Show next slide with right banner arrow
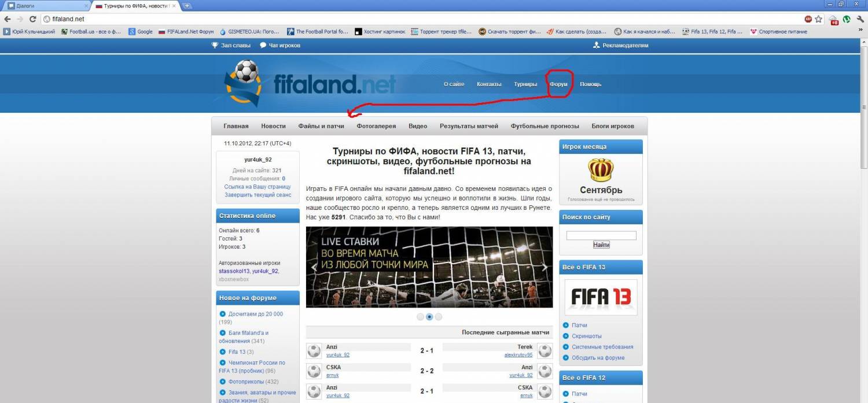The height and width of the screenshot is (403, 868). [545, 267]
